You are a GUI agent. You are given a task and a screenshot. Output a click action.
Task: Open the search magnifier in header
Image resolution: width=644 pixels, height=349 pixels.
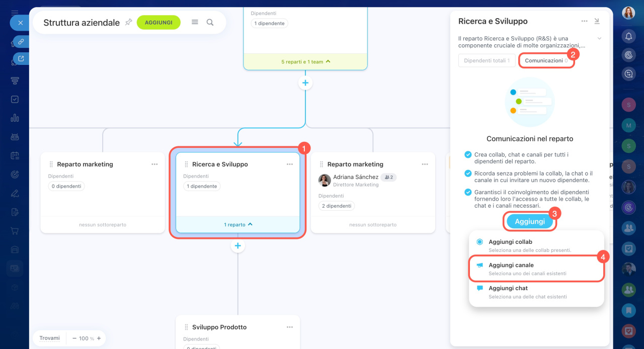[210, 22]
